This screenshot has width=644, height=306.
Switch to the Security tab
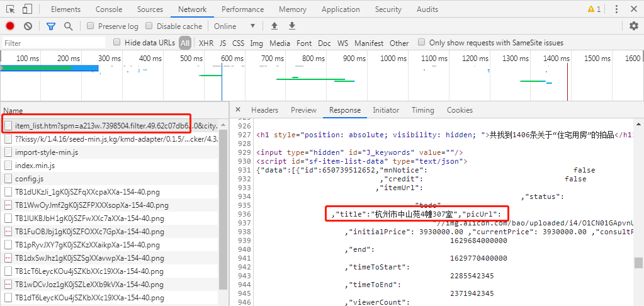[x=388, y=9]
